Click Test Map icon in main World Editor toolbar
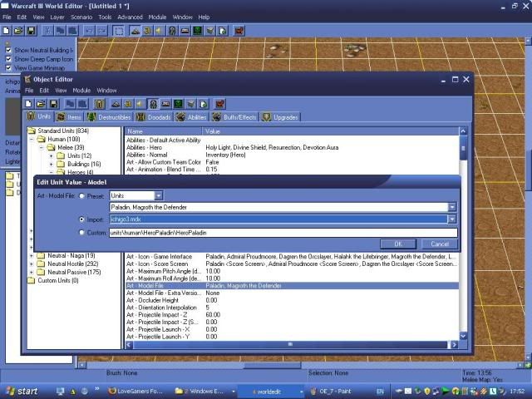 [x=239, y=31]
